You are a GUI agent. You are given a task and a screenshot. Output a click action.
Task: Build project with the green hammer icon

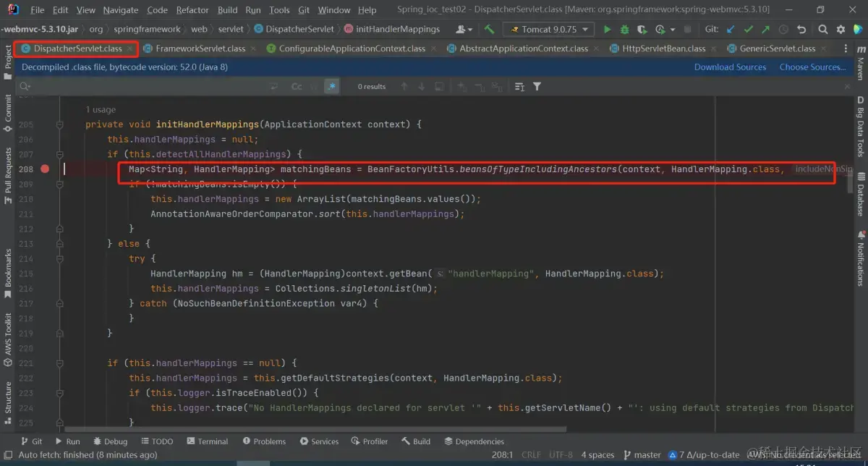[x=490, y=30]
